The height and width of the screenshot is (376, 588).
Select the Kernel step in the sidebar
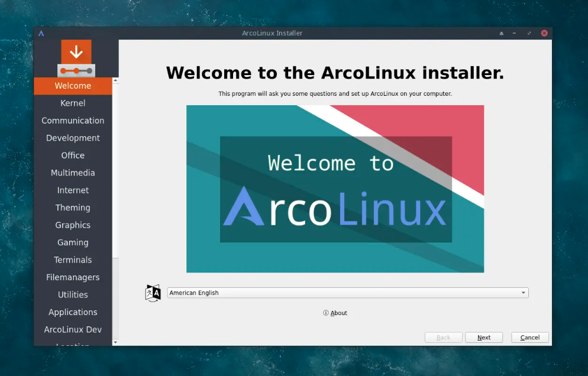(73, 103)
